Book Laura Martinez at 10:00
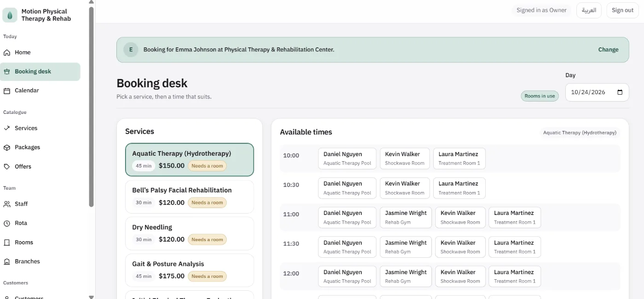This screenshot has width=644, height=299. coord(459,158)
